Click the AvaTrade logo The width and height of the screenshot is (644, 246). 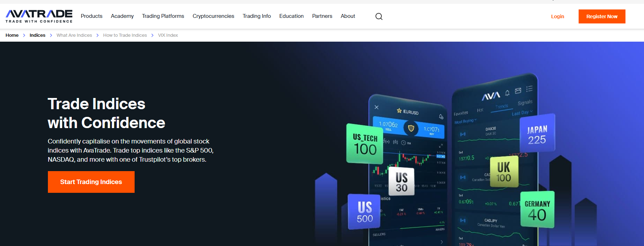click(x=39, y=16)
